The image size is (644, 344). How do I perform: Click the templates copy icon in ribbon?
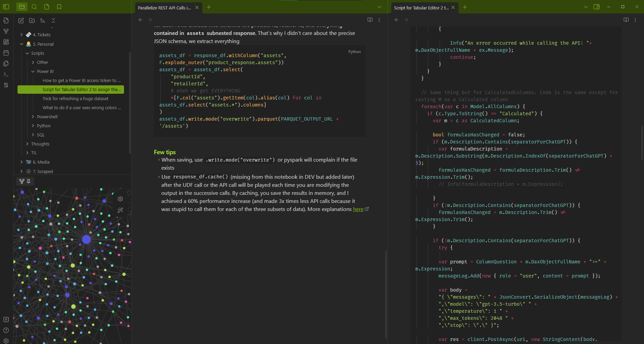pyautogui.click(x=6, y=63)
